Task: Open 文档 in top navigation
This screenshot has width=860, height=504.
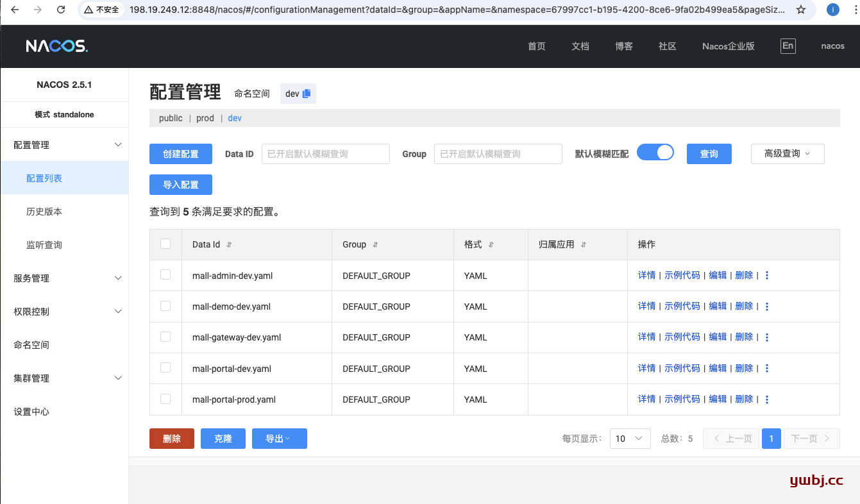Action: 580,46
